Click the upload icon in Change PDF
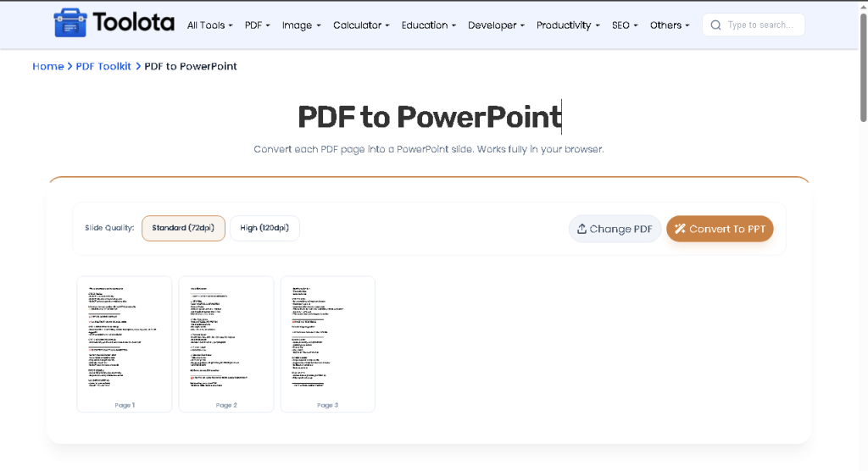The height and width of the screenshot is (471, 868). (x=581, y=229)
